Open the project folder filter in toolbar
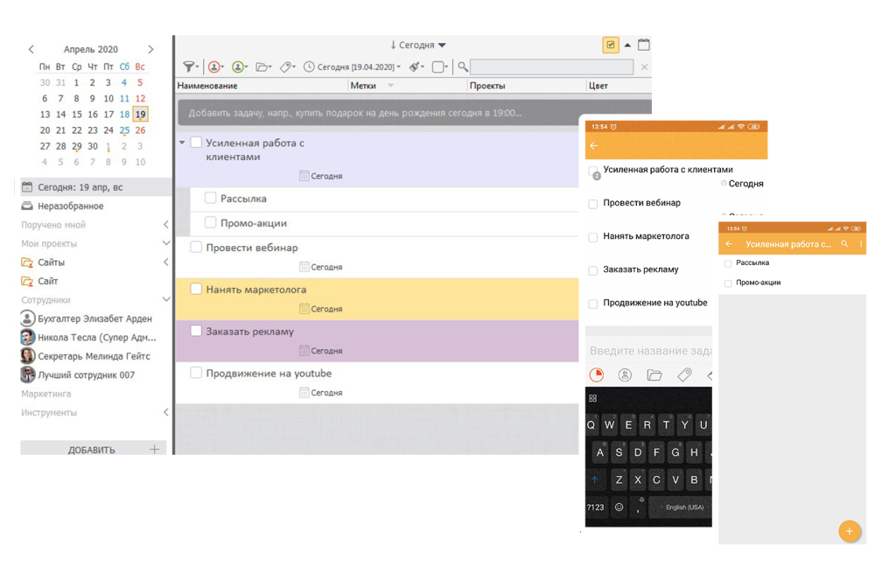Screen dimensions: 896x588 pos(263,66)
